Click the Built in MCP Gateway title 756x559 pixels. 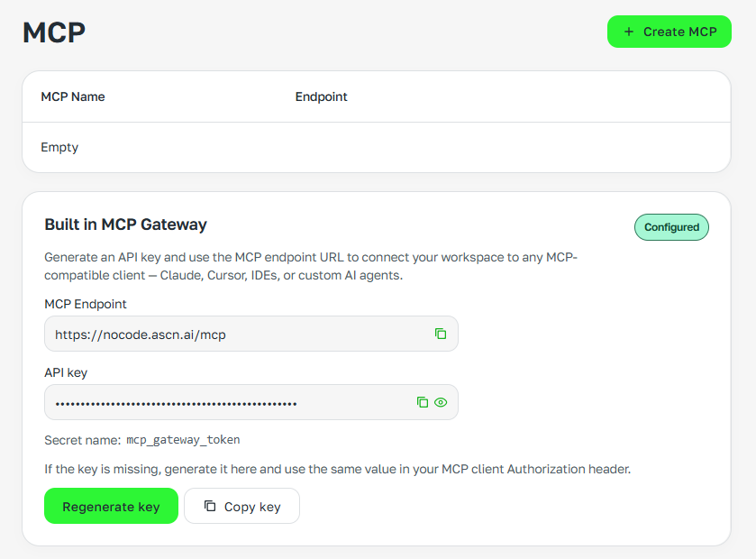coord(125,225)
